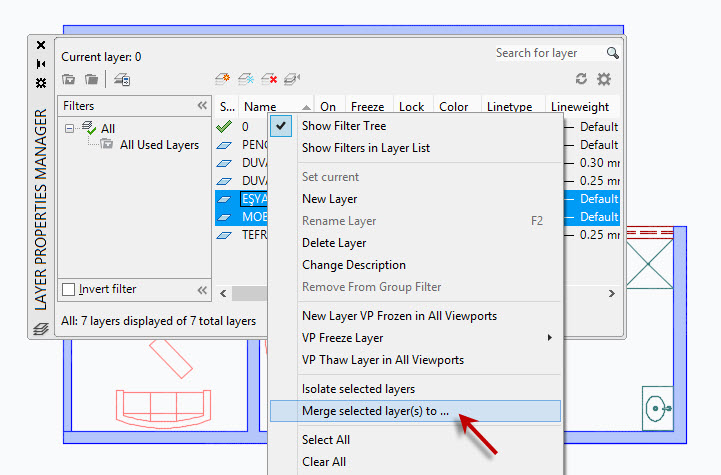The width and height of the screenshot is (721, 475).
Task: Toggle auto-hide of the palette
Action: click(41, 64)
